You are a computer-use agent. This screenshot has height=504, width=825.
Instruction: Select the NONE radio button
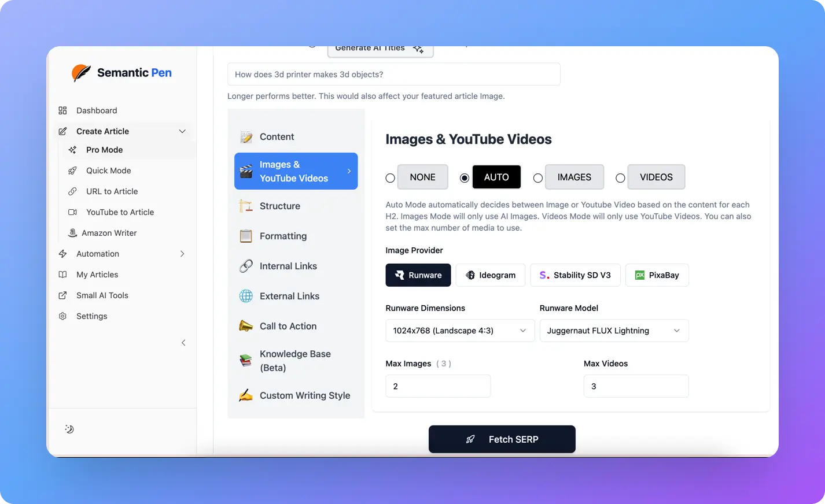[391, 178]
